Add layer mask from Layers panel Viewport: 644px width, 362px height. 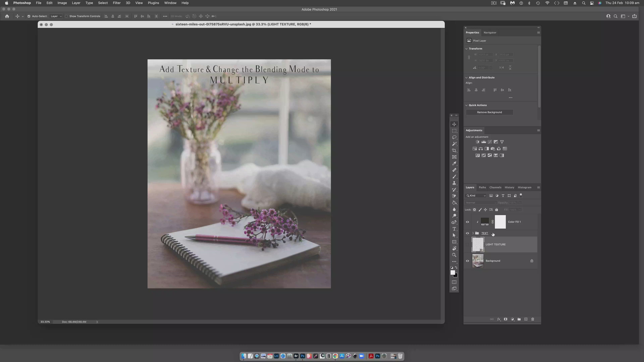505,319
